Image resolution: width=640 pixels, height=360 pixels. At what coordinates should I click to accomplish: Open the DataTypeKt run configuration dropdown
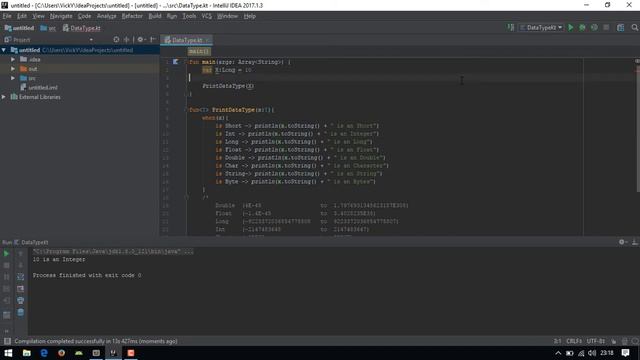tap(541, 27)
